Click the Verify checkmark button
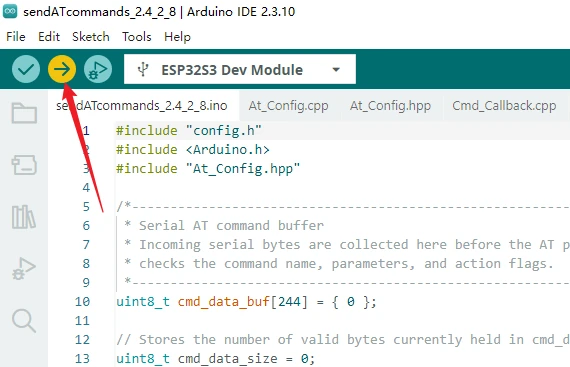570x367 pixels. click(x=26, y=69)
